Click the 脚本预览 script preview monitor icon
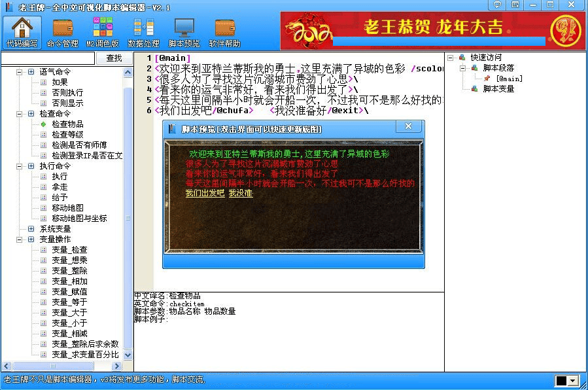 [184, 32]
